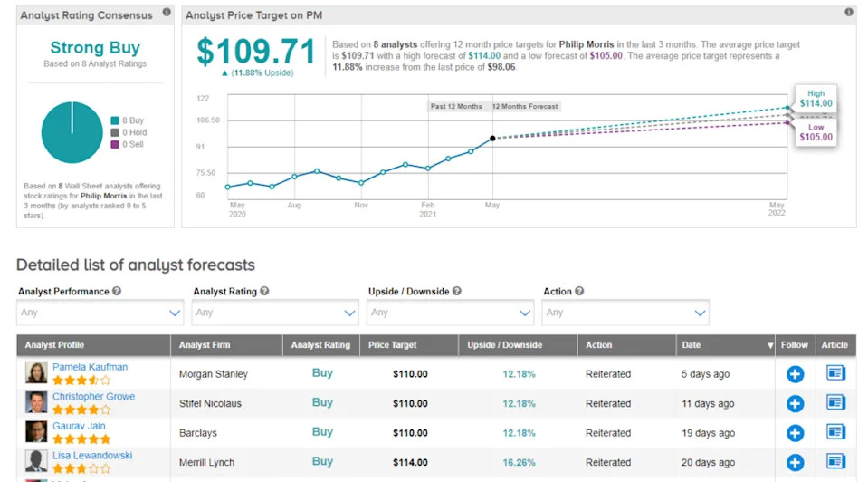
Task: Click help icon next to Upside / Downside filter
Action: tap(456, 292)
